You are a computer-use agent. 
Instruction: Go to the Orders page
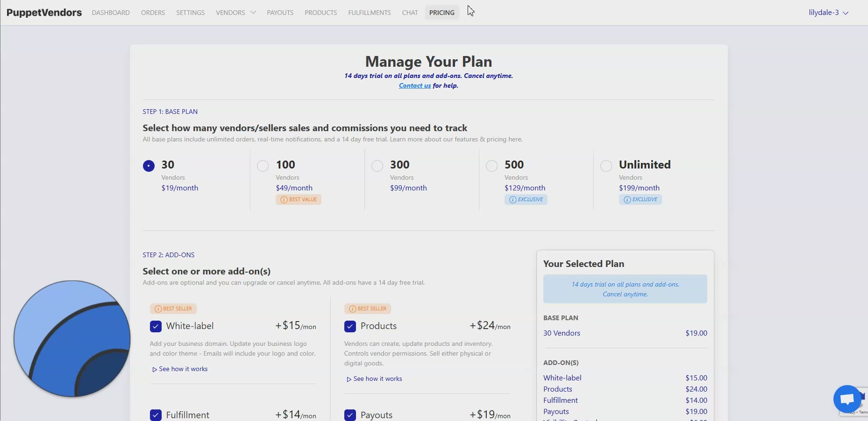153,13
